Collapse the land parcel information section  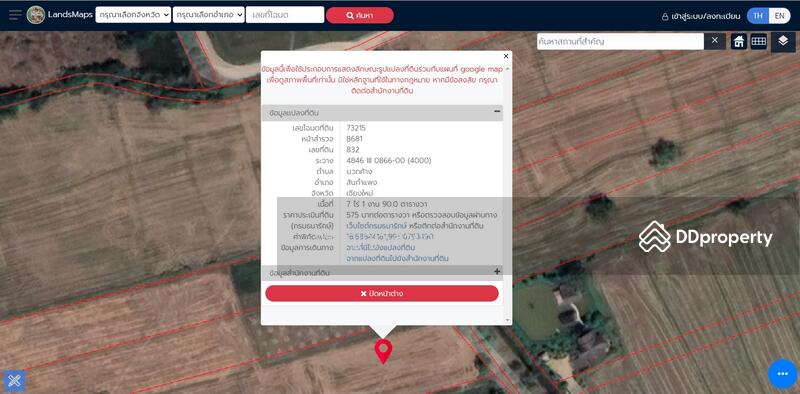pyautogui.click(x=497, y=112)
